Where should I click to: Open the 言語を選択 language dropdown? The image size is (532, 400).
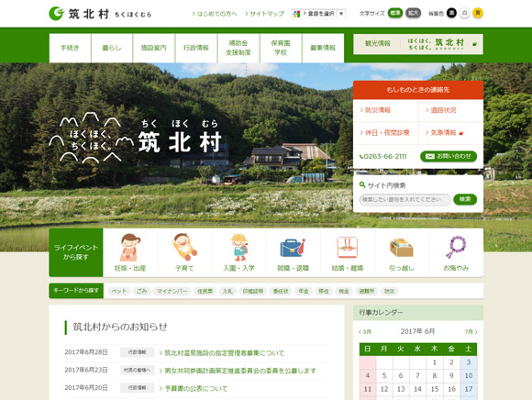(x=318, y=14)
